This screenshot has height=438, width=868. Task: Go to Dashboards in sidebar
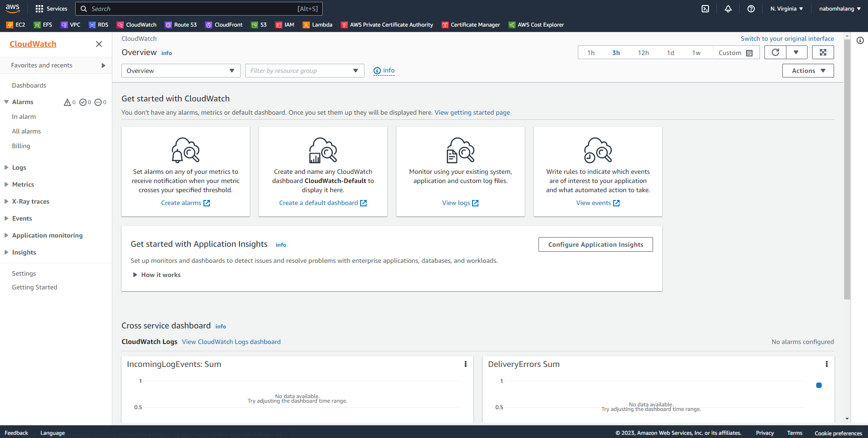point(29,85)
